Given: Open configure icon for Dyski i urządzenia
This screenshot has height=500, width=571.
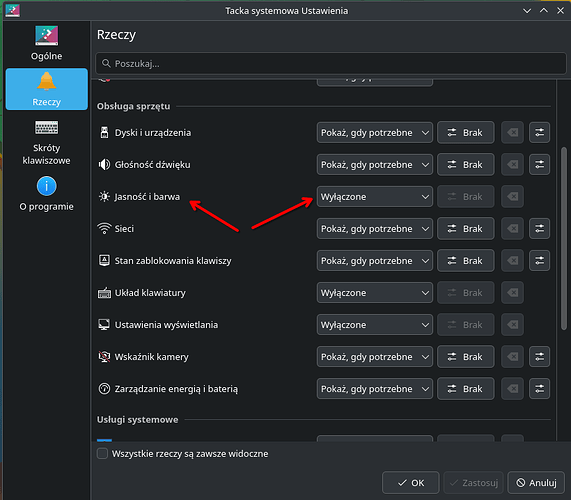Looking at the screenshot, I should 539,133.
